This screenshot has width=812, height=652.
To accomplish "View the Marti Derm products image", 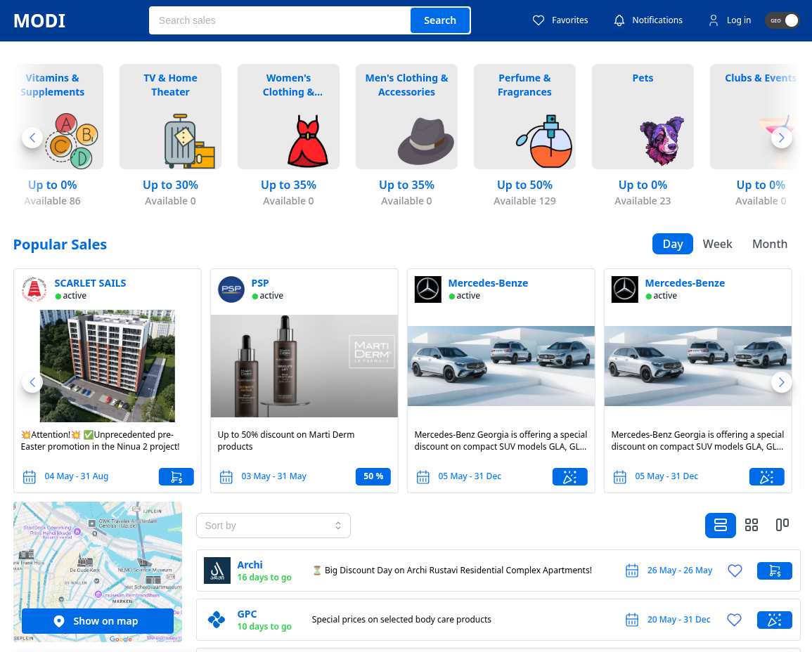I will tap(304, 366).
